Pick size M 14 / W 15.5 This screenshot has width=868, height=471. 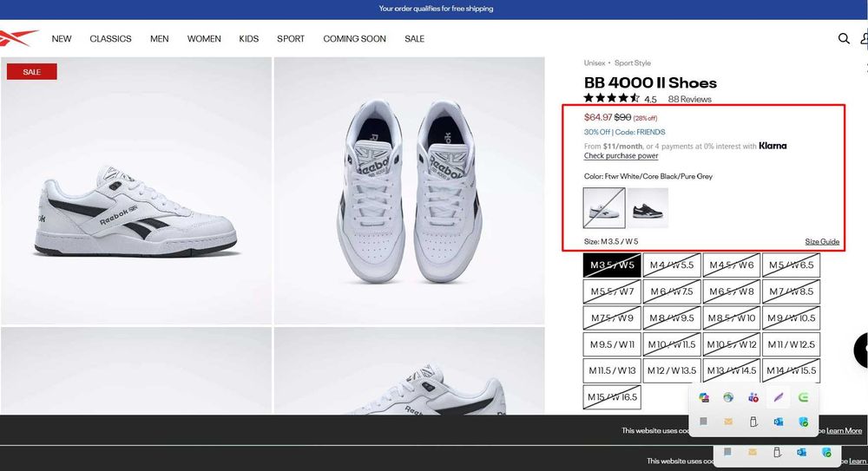[x=791, y=371]
